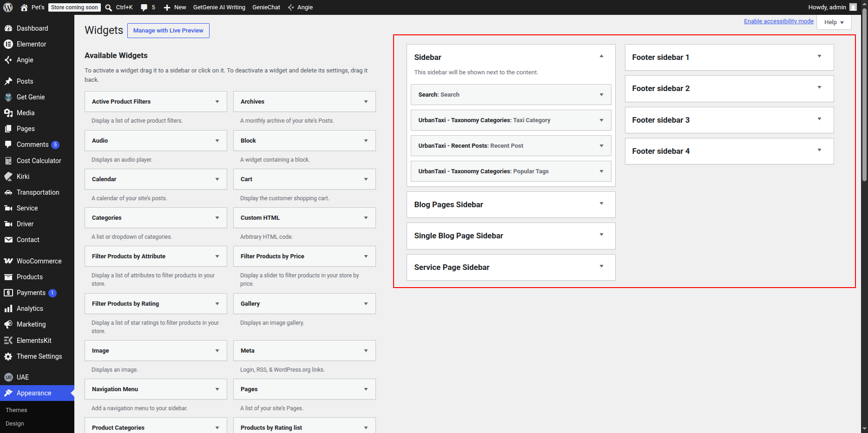This screenshot has width=868, height=433.
Task: Click the Pages icon in sidebar
Action: tap(8, 129)
